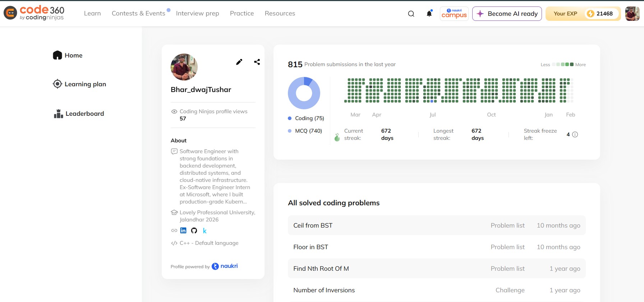Click the Kaggle 'k' profile icon
This screenshot has width=644, height=302.
(205, 231)
